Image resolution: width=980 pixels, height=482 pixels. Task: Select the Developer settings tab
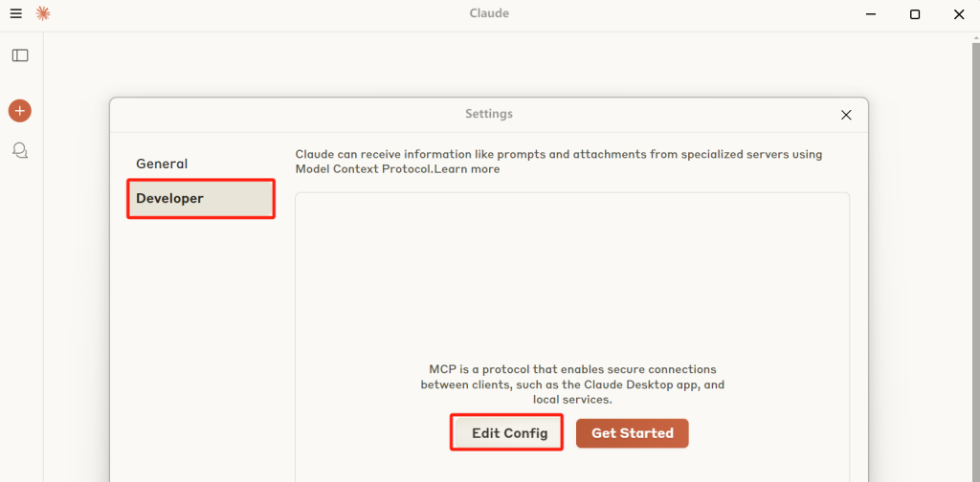201,199
